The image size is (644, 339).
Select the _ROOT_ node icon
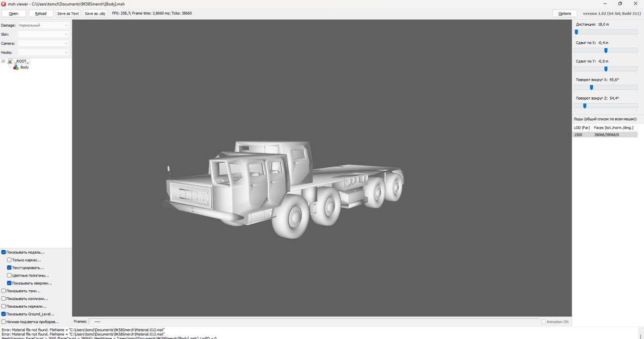coord(10,61)
